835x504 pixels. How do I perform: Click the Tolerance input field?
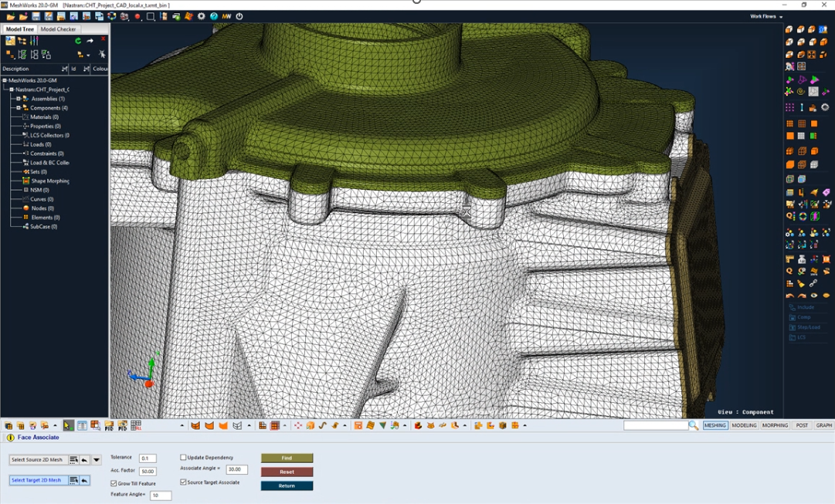(148, 458)
